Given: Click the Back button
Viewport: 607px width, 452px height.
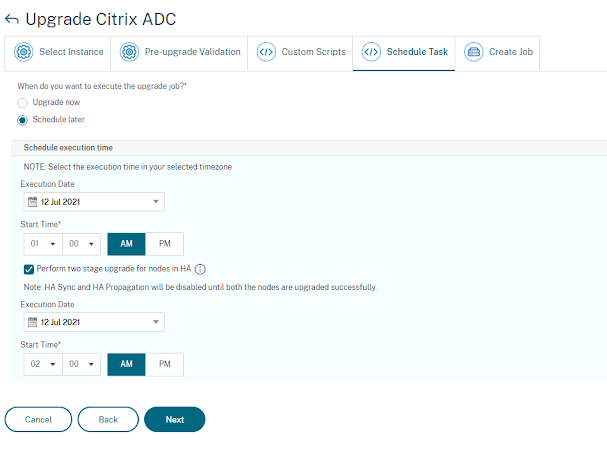Looking at the screenshot, I should click(108, 419).
